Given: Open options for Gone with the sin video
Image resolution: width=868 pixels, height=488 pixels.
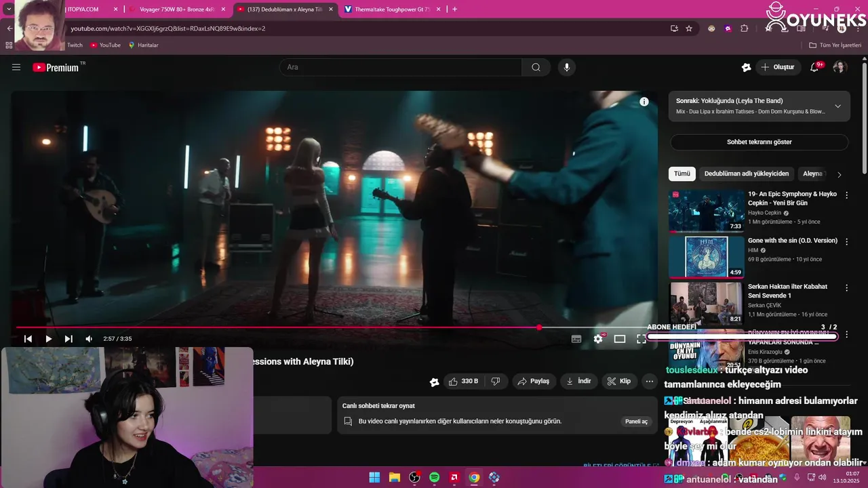Looking at the screenshot, I should [846, 241].
